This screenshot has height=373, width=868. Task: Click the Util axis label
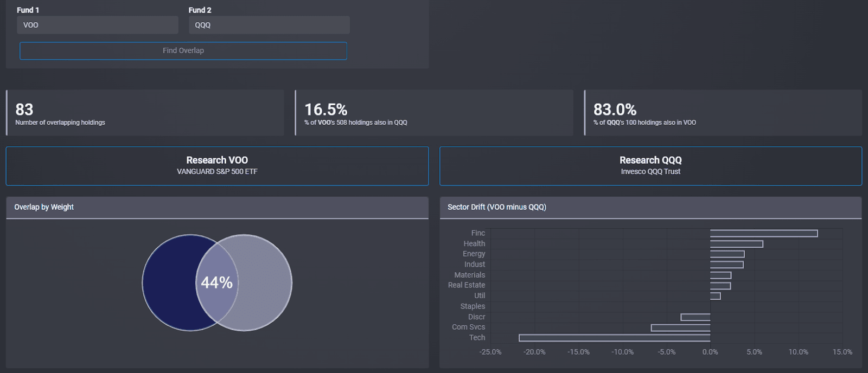click(x=480, y=295)
